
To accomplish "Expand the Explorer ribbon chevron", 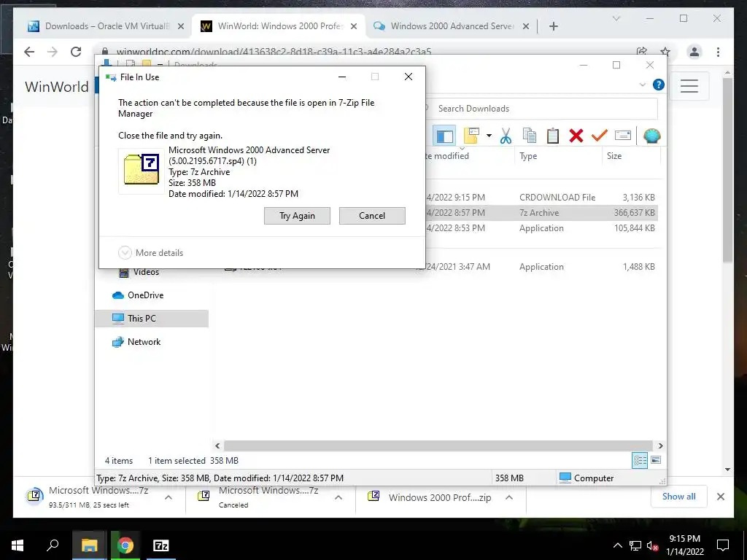I will 642,85.
